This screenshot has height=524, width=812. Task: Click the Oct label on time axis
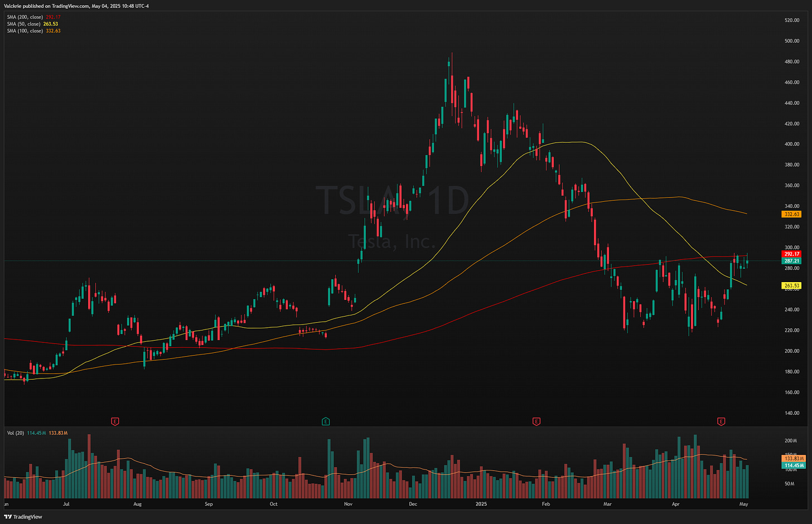pyautogui.click(x=273, y=504)
